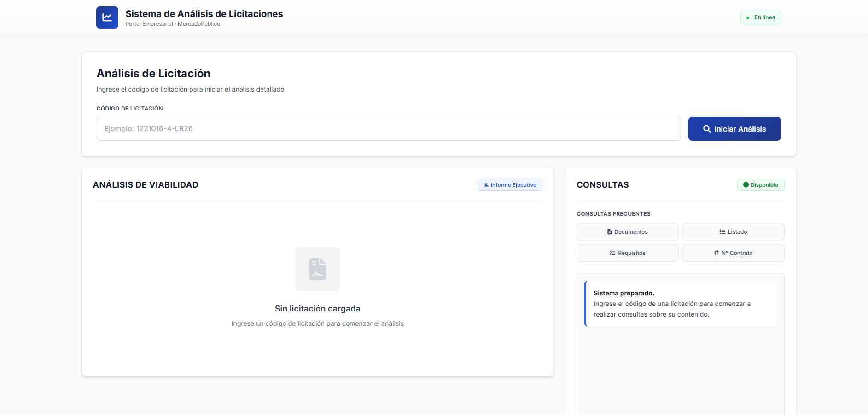Pick the N° Contrato quick query
868x415 pixels.
733,253
